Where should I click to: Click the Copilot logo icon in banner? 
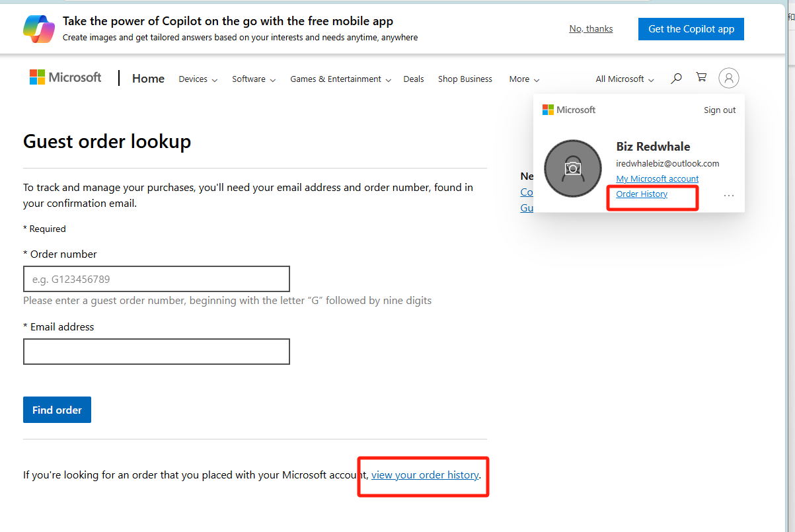tap(39, 29)
